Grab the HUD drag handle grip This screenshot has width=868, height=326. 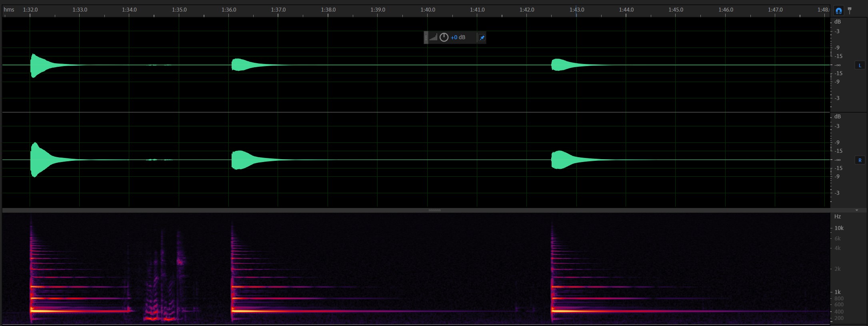tap(426, 38)
